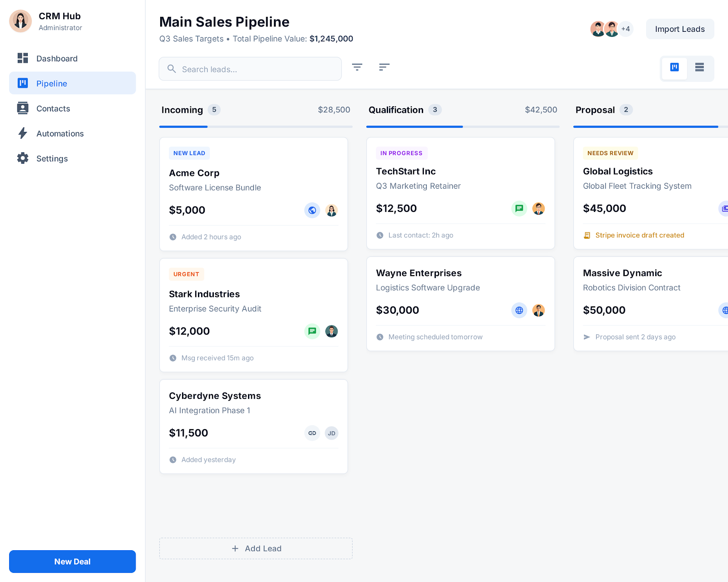Click the New Deal button
The width and height of the screenshot is (728, 582).
tap(72, 562)
